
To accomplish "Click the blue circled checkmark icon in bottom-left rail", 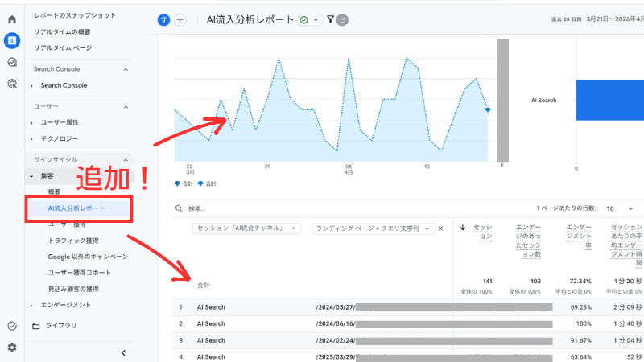I will (12, 326).
